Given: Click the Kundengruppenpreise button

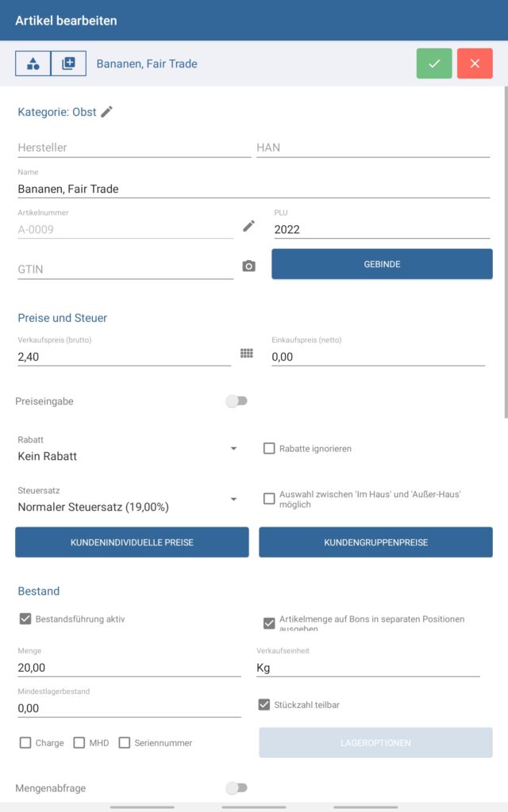Looking at the screenshot, I should [375, 542].
